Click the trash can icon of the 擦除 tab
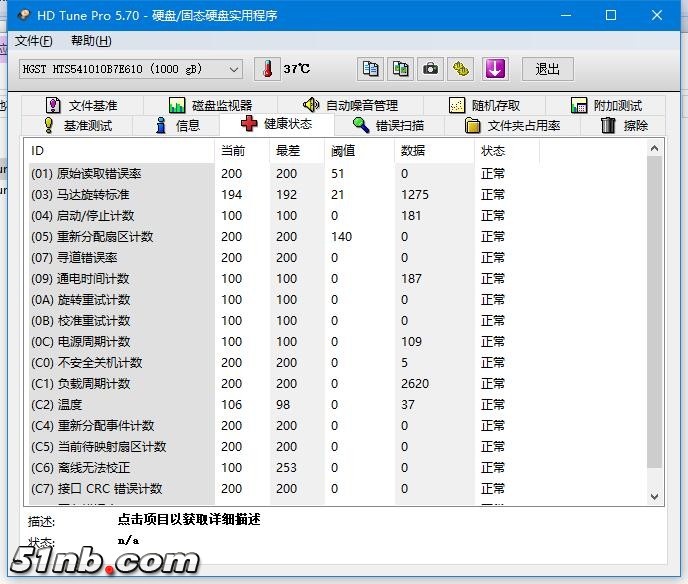Image resolution: width=688 pixels, height=584 pixels. click(x=608, y=125)
